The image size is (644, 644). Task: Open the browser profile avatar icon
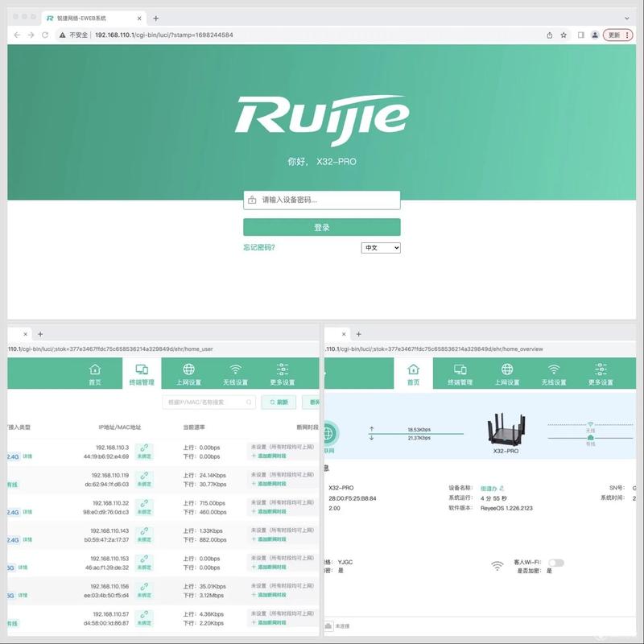(595, 35)
